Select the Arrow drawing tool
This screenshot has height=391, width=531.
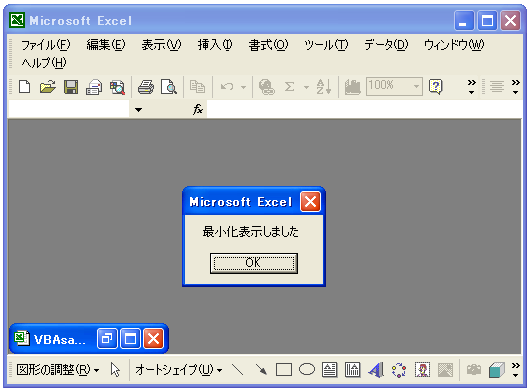261,370
